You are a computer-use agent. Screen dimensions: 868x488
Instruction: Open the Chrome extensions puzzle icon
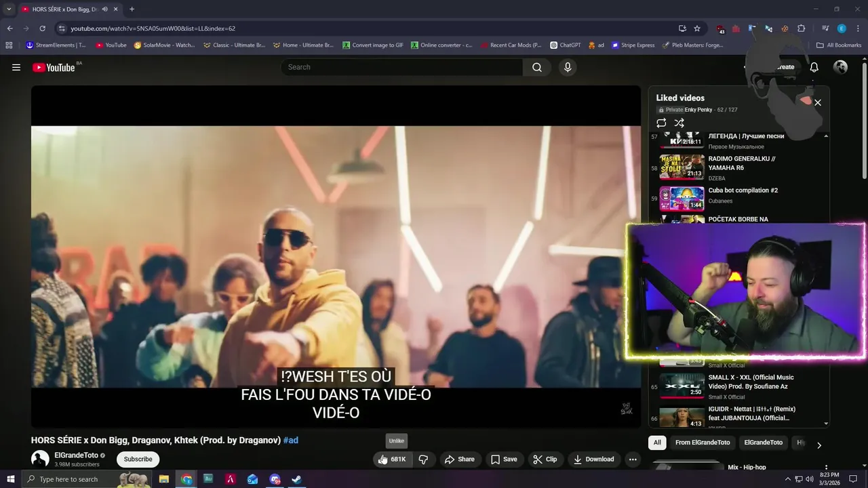(801, 28)
